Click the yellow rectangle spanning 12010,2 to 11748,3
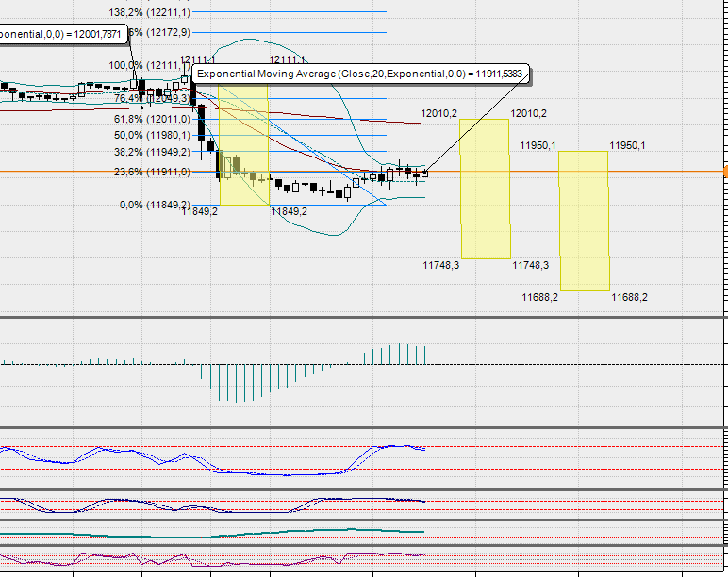Screen dimensions: 728x579 point(486,189)
